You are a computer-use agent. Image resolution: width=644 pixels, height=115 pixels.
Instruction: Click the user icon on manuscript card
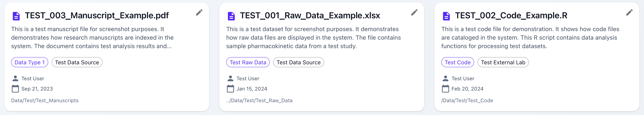click(x=15, y=79)
